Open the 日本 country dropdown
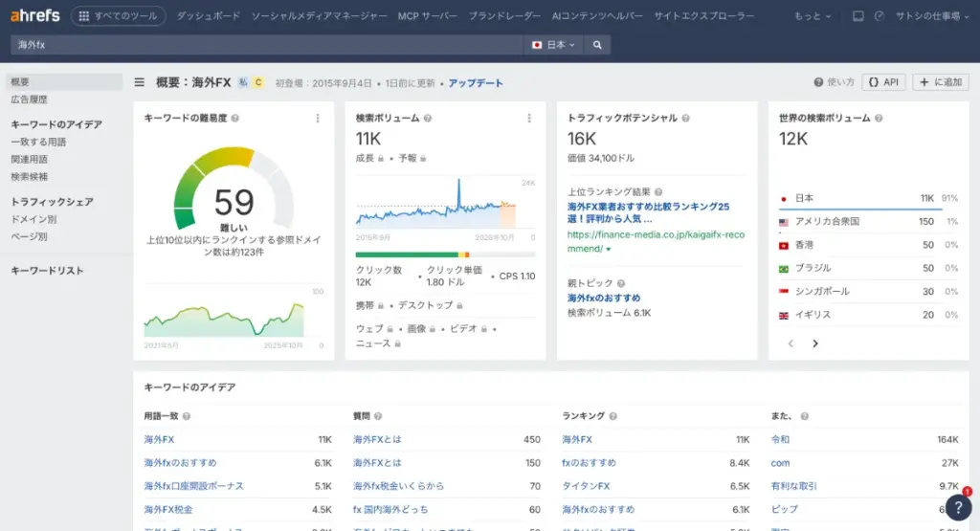 point(554,45)
